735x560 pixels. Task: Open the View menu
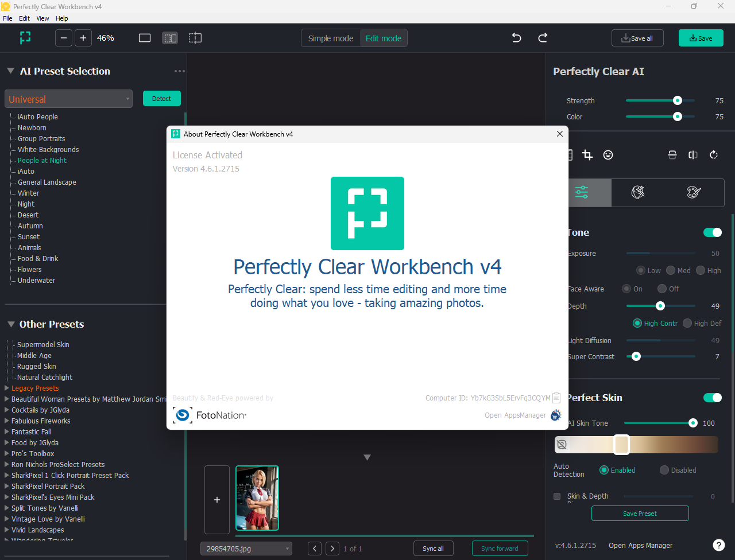coord(42,18)
